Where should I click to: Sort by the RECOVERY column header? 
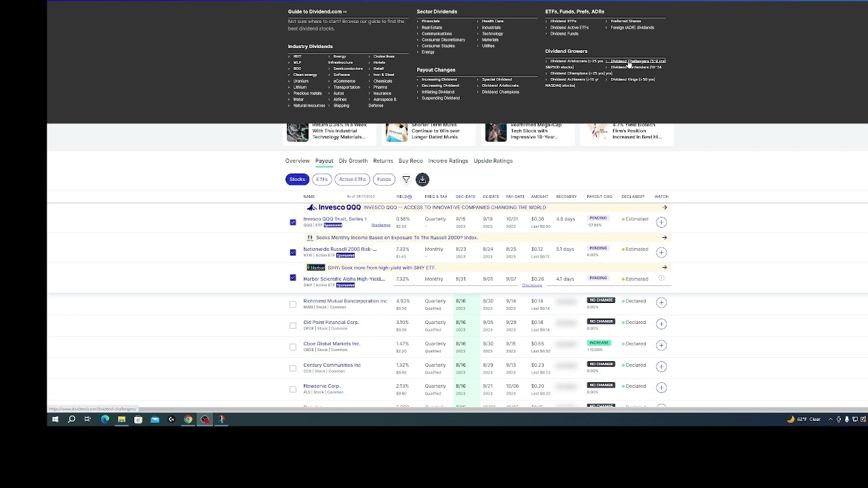pos(566,197)
